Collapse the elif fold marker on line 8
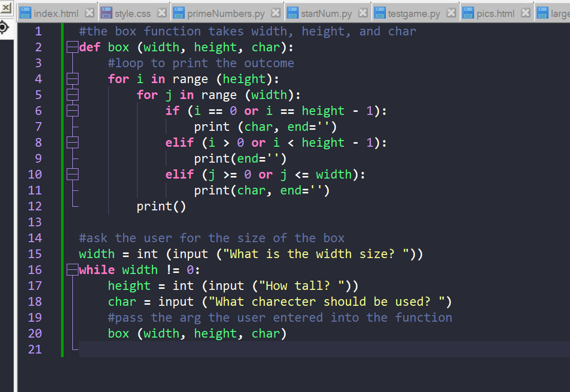This screenshot has height=392, width=570. pos(72,142)
